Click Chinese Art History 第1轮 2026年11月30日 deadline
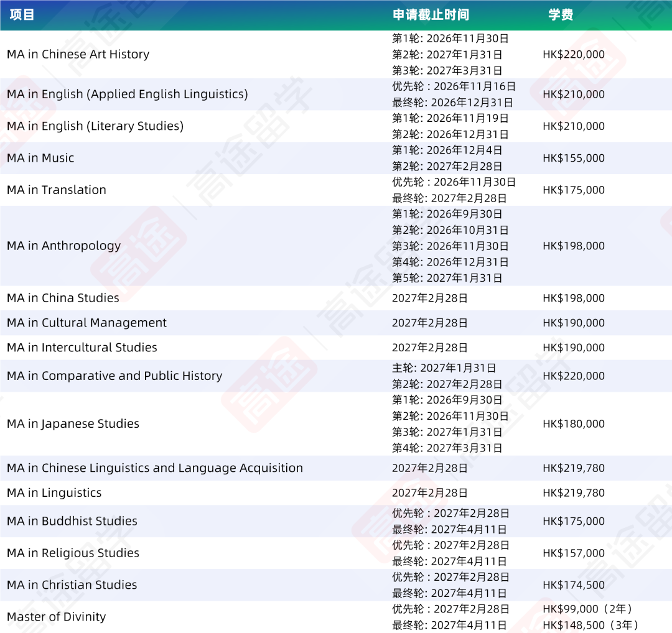Viewport: 672px width, 633px height. click(450, 39)
